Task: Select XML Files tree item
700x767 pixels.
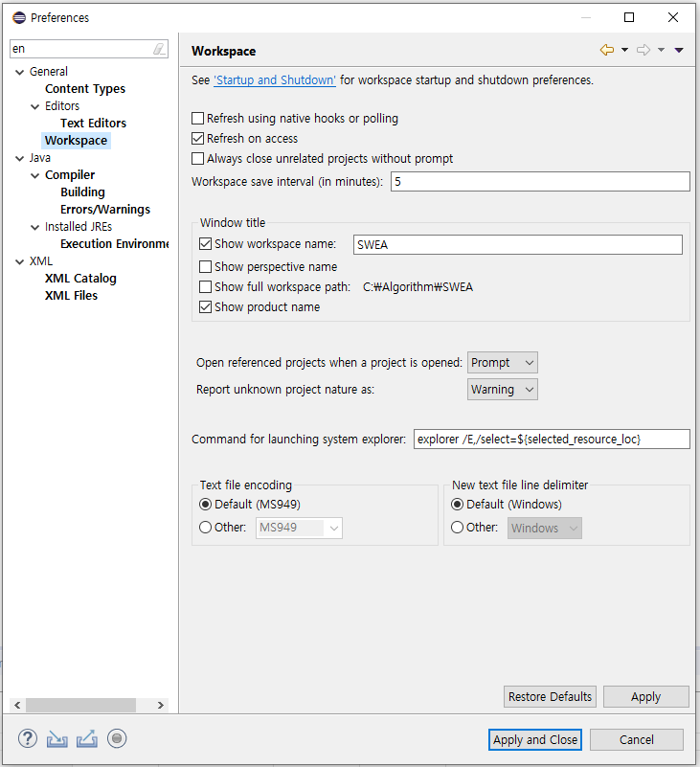Action: pos(72,296)
